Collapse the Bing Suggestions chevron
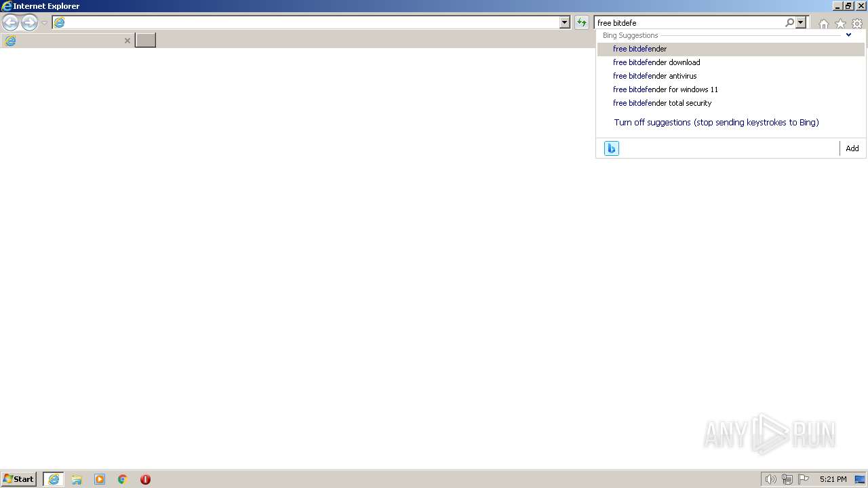The height and width of the screenshot is (488, 868). [x=848, y=35]
